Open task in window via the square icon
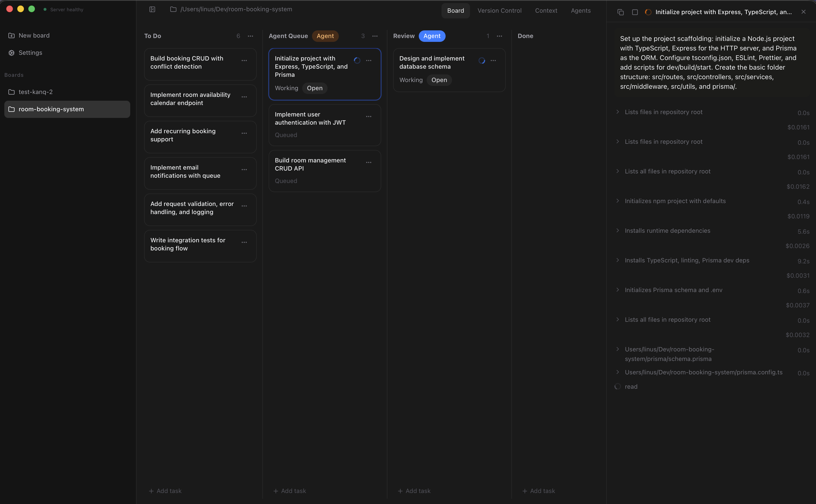 [635, 12]
